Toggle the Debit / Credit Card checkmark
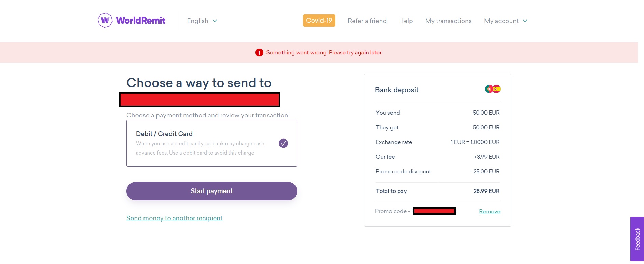Screen dimensions: 644x264 point(283,143)
